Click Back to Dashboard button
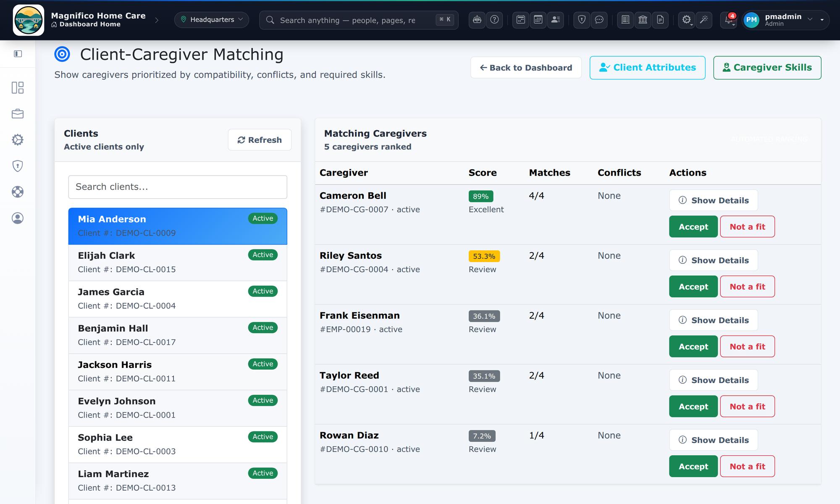Image resolution: width=840 pixels, height=504 pixels. pos(526,68)
